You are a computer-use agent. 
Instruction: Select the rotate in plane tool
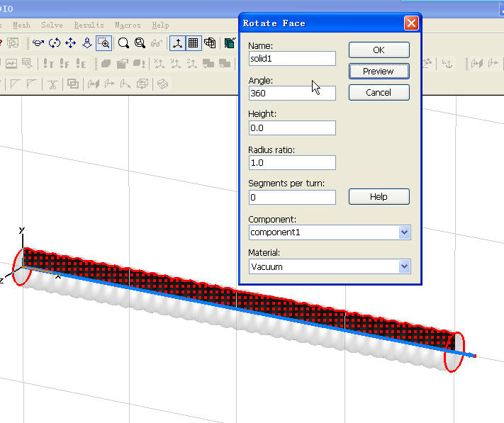(x=55, y=43)
